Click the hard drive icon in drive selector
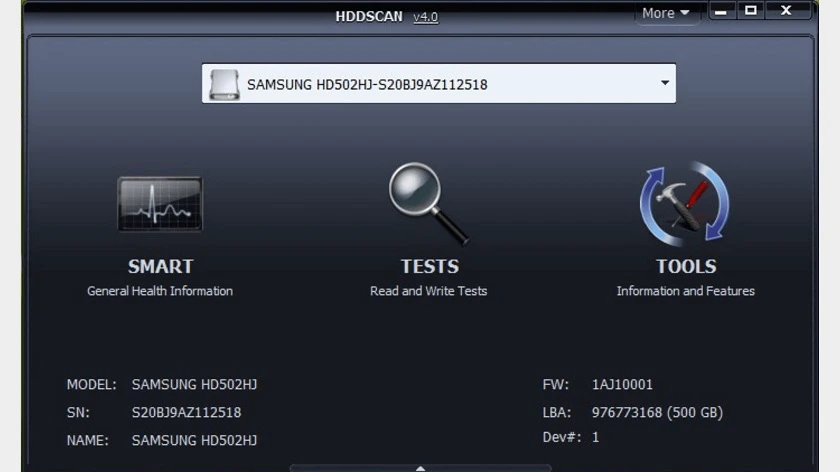 [x=224, y=84]
